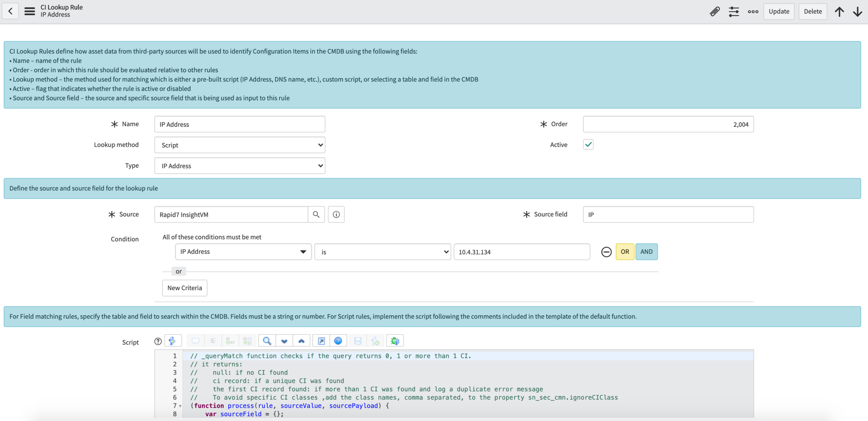Click 'All of these conditions must be met' text
Image resolution: width=868 pixels, height=421 pixels.
click(212, 237)
